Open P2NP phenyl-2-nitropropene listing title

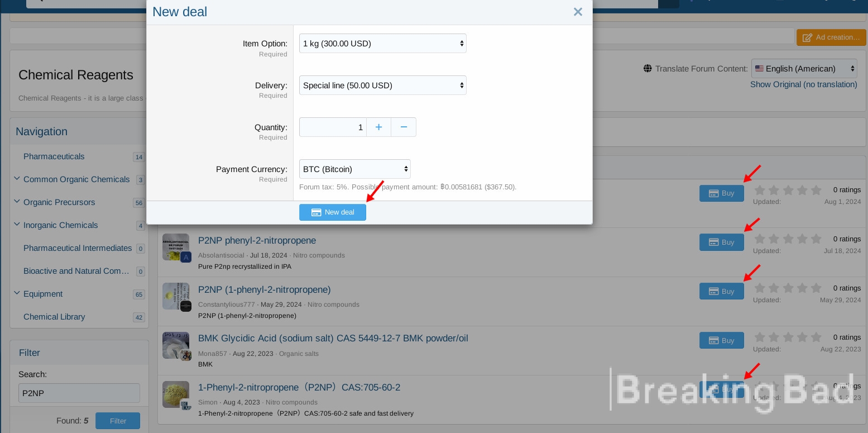pos(257,241)
